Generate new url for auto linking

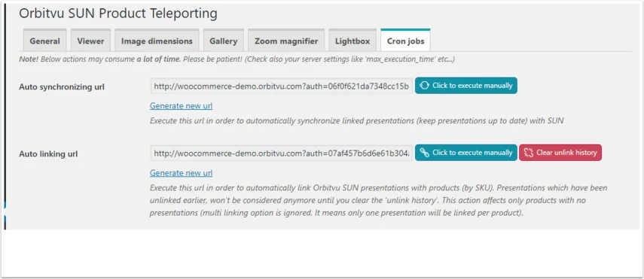pyautogui.click(x=181, y=173)
